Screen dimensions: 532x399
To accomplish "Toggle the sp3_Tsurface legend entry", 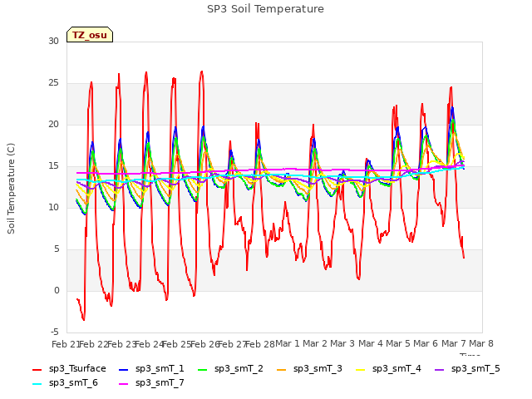I will 69,369.
